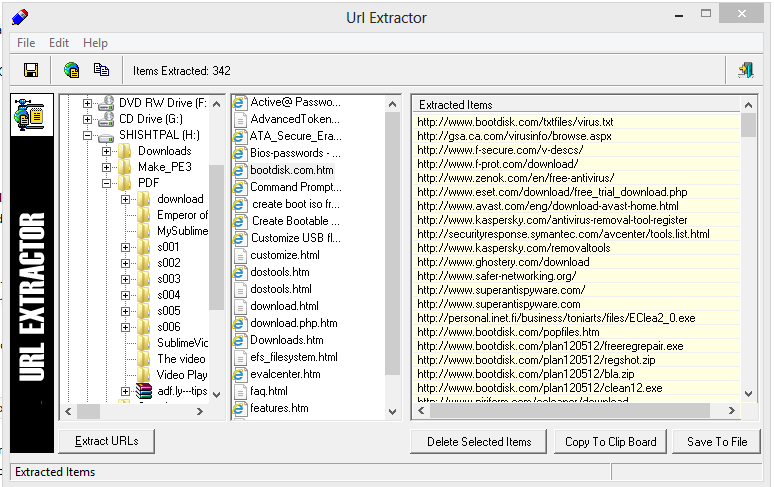Click the folder tree up scroll arrow
Viewport: 774px width, 487px height.
click(216, 104)
